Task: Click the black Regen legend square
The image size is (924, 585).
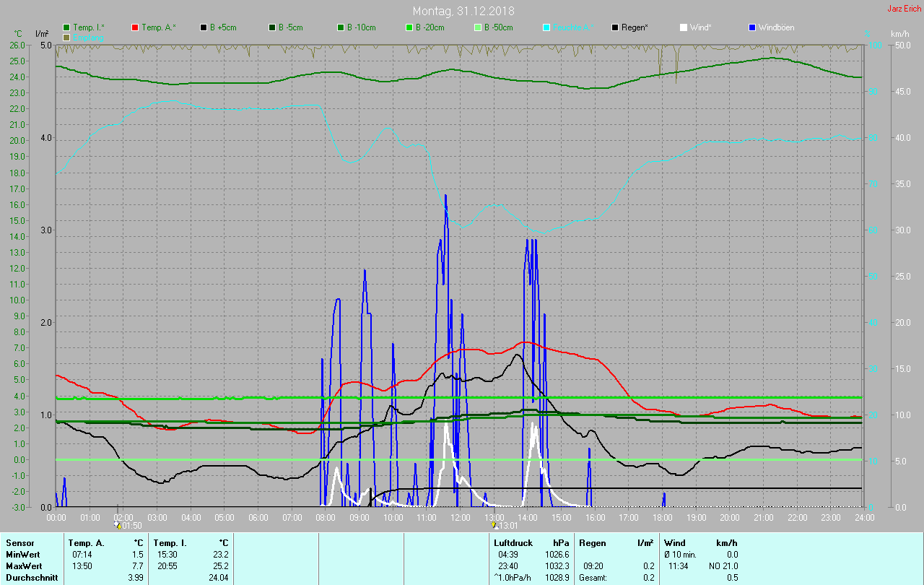Action: click(x=615, y=27)
